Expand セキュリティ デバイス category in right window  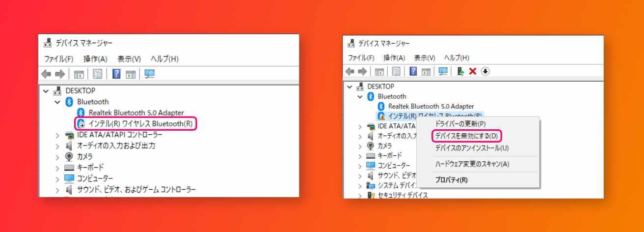(361, 195)
